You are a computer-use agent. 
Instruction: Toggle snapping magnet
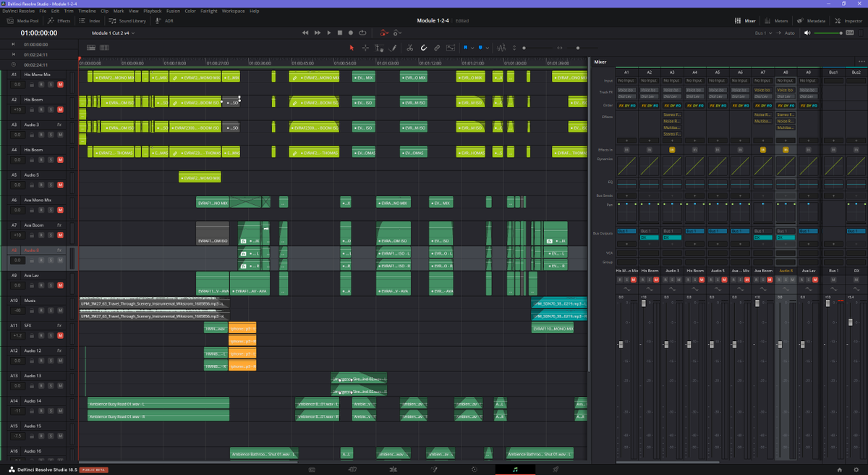tap(424, 48)
